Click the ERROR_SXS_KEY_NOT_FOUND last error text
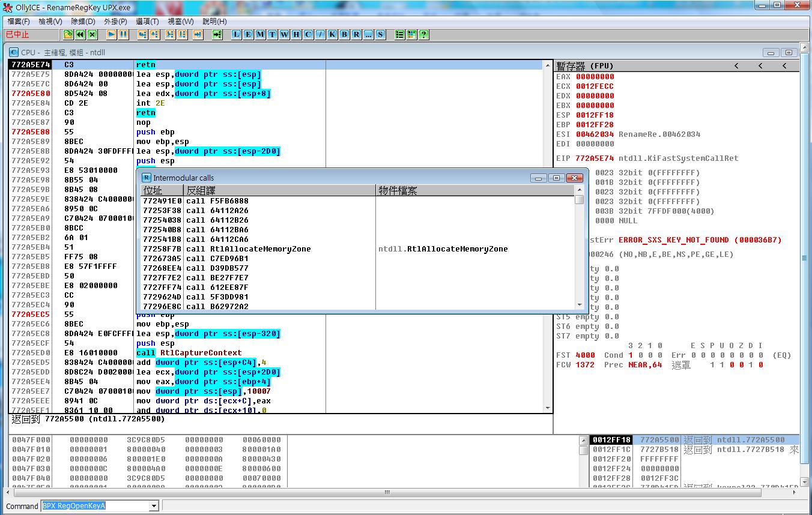812x515 pixels. pyautogui.click(x=700, y=240)
